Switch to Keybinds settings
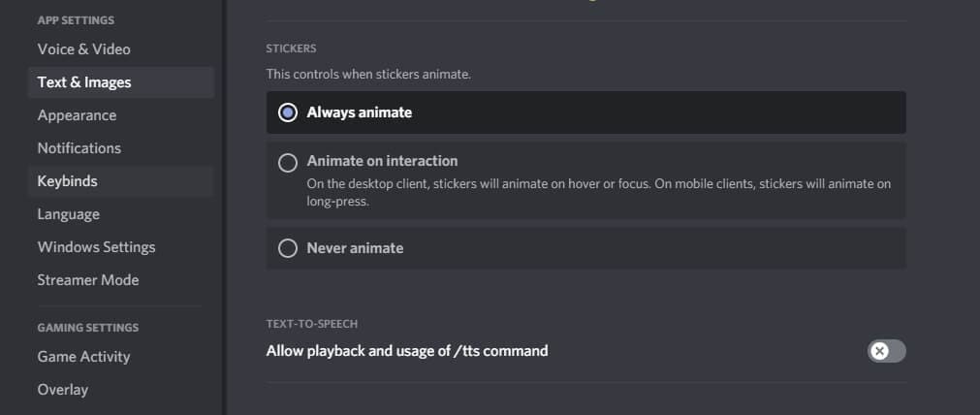The width and height of the screenshot is (980, 415). point(68,181)
